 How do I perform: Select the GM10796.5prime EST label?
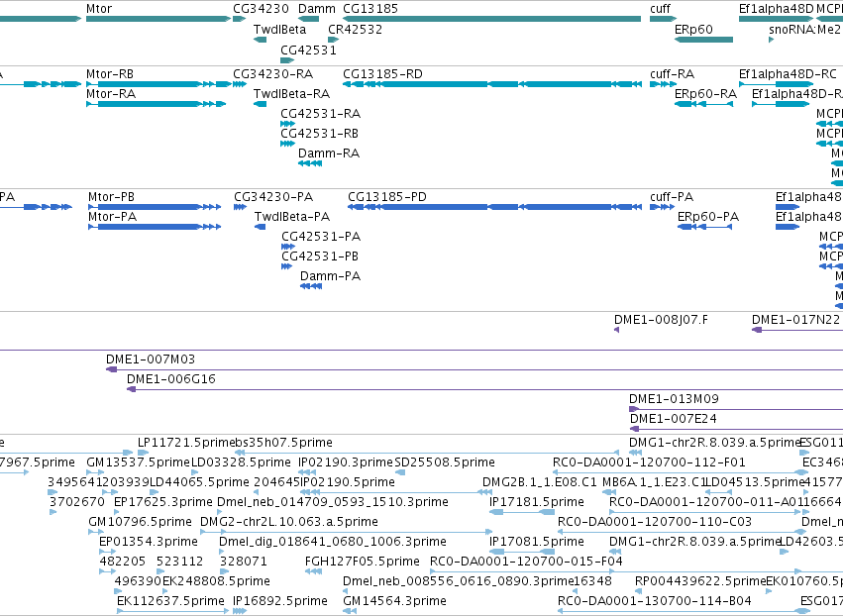point(140,522)
